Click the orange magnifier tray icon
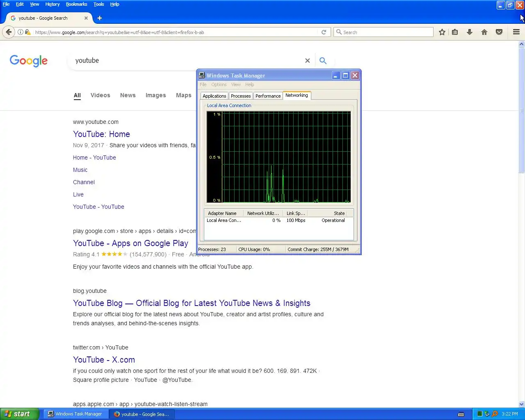525x420 pixels. coord(495,414)
